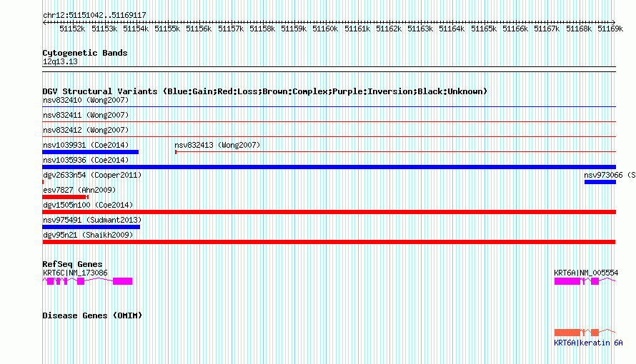Select the esv7827 short red loss bar
The image size is (636, 364).
[65, 197]
